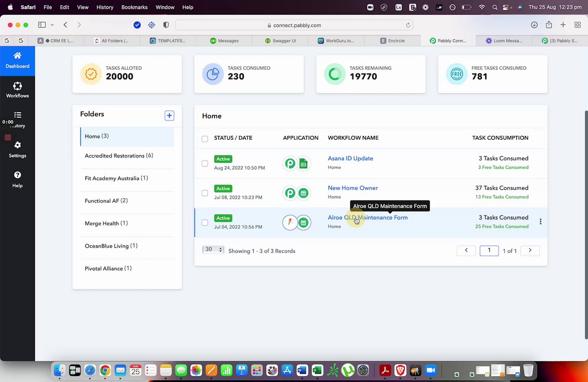Click the Tasks Alloted badge icon
The width and height of the screenshot is (588, 382).
(x=91, y=74)
